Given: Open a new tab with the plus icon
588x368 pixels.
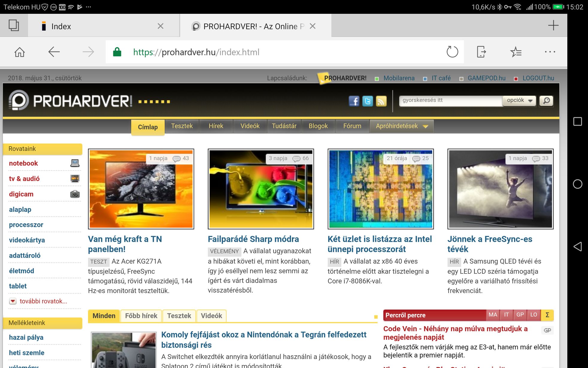Looking at the screenshot, I should pos(553,25).
